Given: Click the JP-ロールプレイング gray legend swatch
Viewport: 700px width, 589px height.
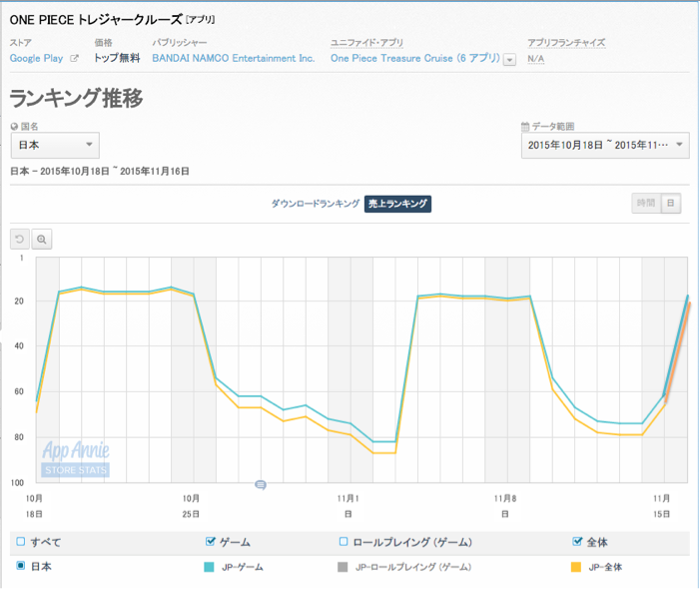Looking at the screenshot, I should (x=343, y=567).
